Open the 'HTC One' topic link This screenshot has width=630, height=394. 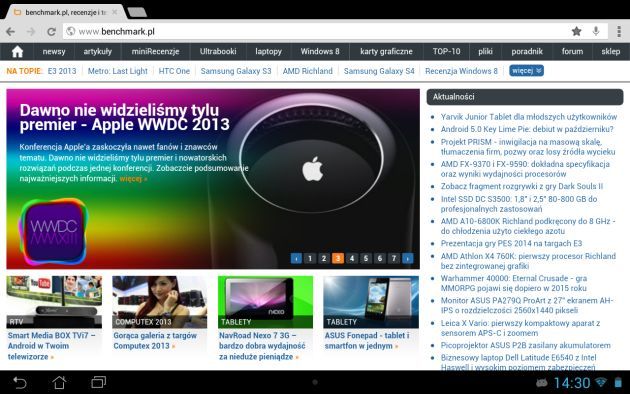coord(174,71)
